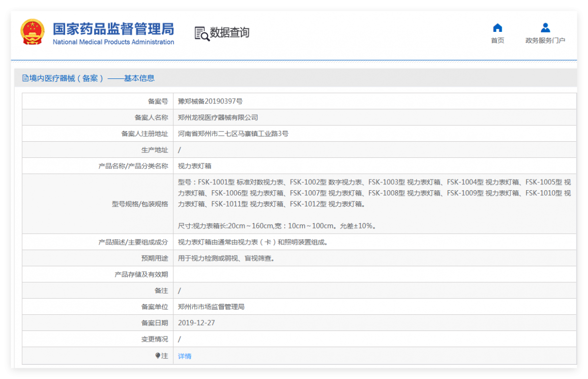Click the slash value in 备注 row

click(179, 291)
